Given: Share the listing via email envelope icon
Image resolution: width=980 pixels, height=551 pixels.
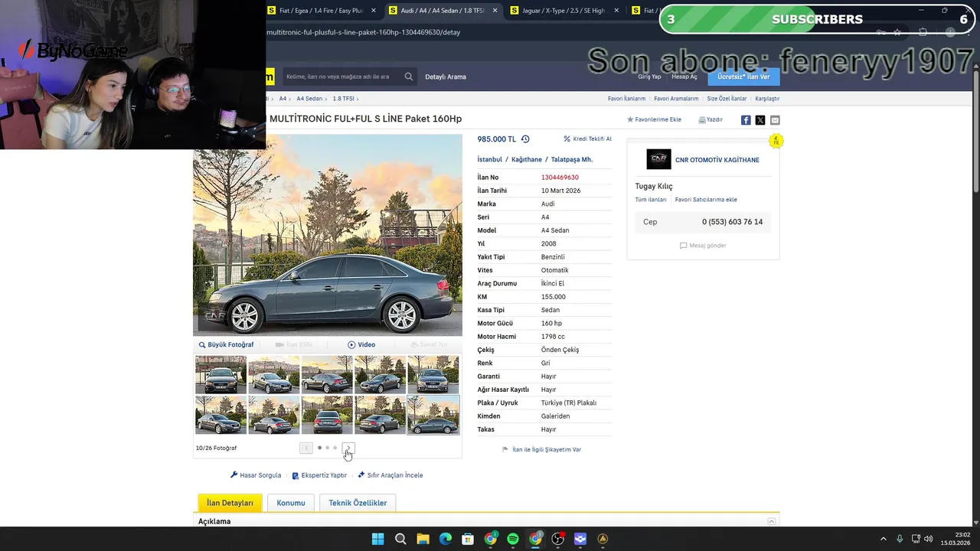Looking at the screenshot, I should tap(775, 120).
